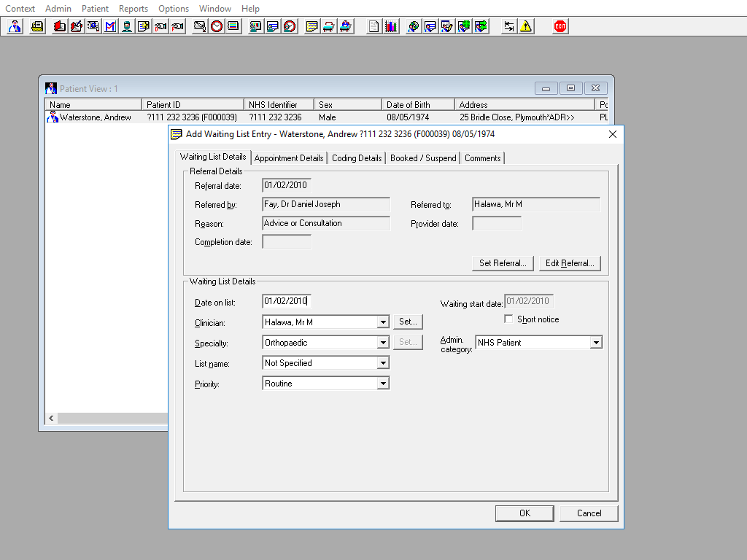This screenshot has width=747, height=560.
Task: Click the blue letter M toolbar icon
Action: point(110,26)
